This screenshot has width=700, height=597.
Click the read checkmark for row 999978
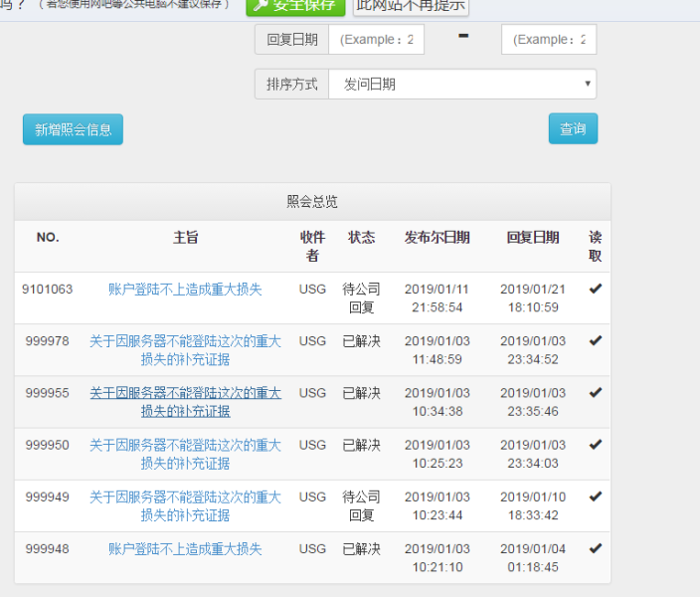(596, 340)
